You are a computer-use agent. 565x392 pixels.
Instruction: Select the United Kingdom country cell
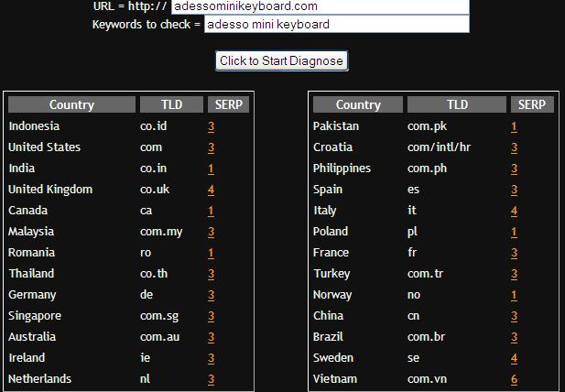click(x=50, y=190)
